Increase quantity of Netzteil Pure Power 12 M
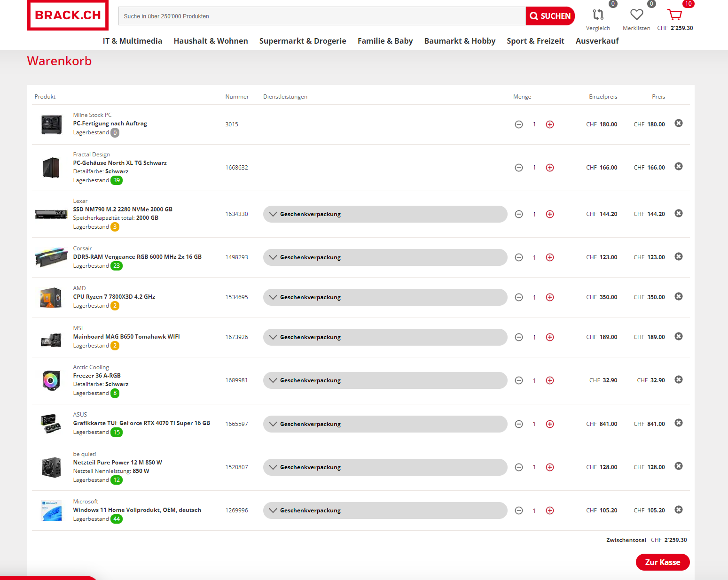The height and width of the screenshot is (580, 728). click(x=550, y=467)
